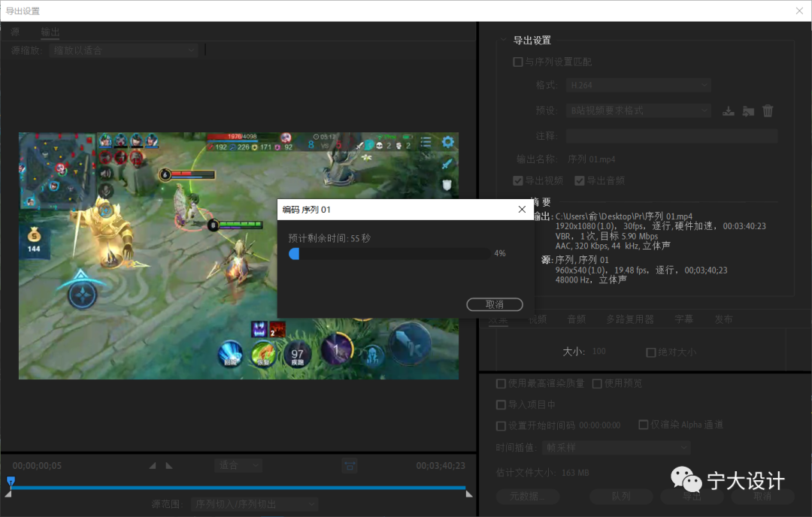Click the duration timecode 00;03;40;23
812x517 pixels.
point(441,466)
